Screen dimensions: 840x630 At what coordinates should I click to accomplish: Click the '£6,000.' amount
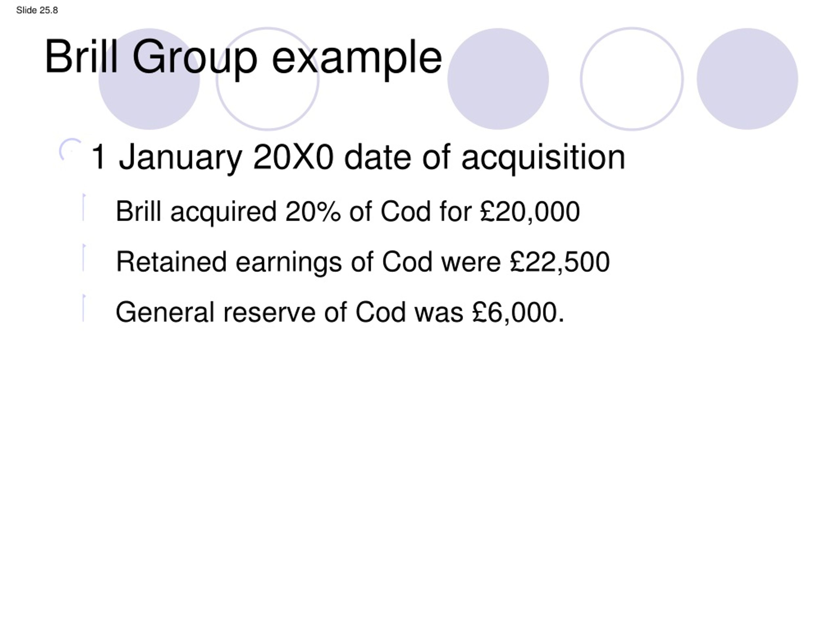pos(518,312)
